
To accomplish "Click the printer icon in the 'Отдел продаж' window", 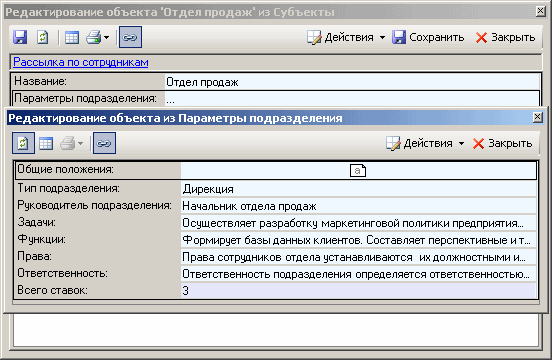I will pyautogui.click(x=94, y=37).
